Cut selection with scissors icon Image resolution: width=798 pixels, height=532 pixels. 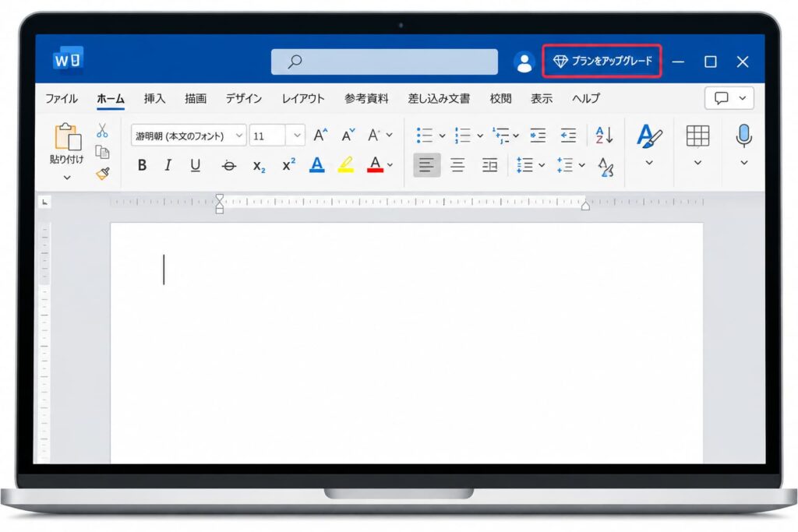click(x=102, y=130)
